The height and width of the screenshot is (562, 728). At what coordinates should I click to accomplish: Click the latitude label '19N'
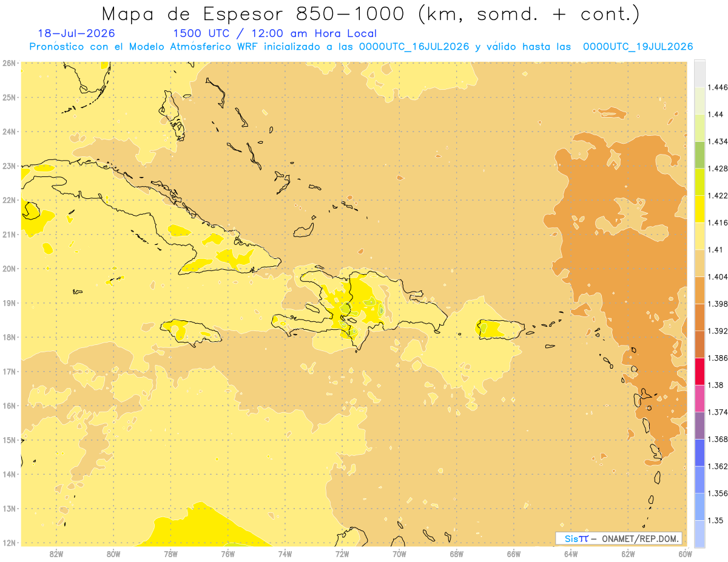(x=9, y=303)
